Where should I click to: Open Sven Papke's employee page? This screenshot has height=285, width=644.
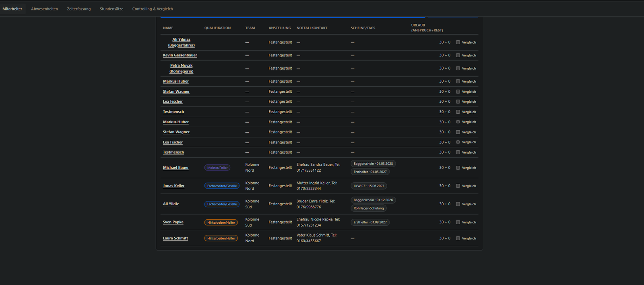click(173, 222)
